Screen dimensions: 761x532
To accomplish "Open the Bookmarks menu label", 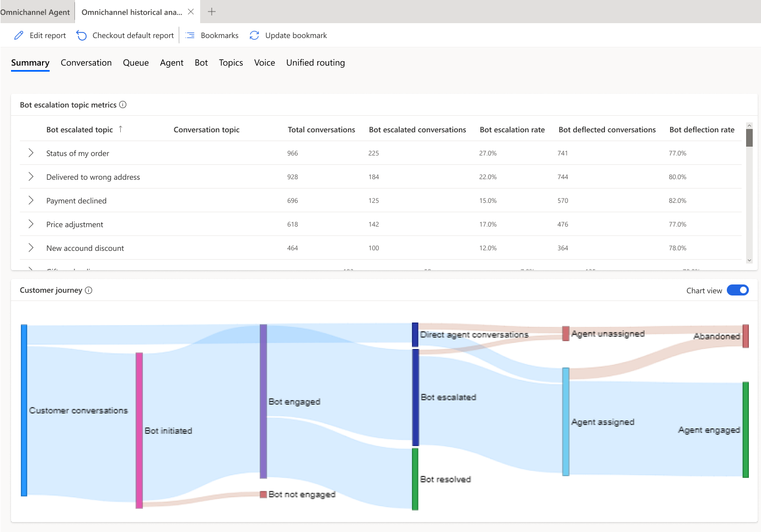I will tap(219, 35).
